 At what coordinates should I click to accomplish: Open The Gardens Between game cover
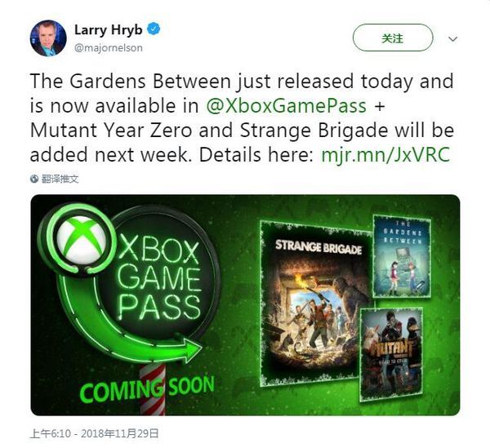[x=403, y=256]
